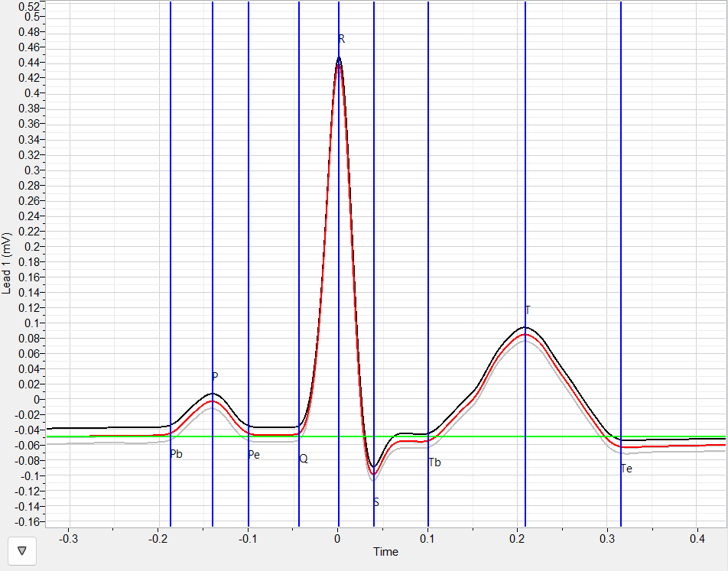Open the triangle dropdown button in bottom-left corner
The height and width of the screenshot is (571, 728).
click(x=21, y=550)
